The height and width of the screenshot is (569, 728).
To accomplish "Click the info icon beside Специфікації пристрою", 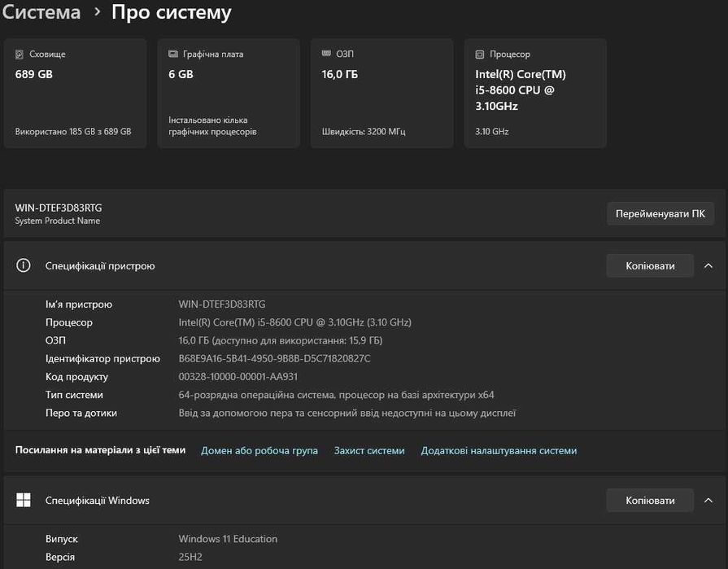I will (x=24, y=265).
